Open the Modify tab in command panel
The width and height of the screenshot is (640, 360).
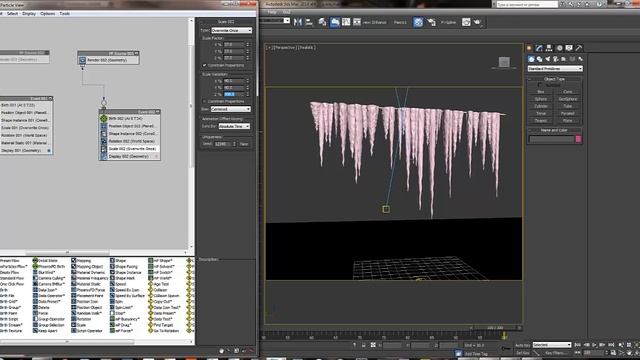point(539,48)
